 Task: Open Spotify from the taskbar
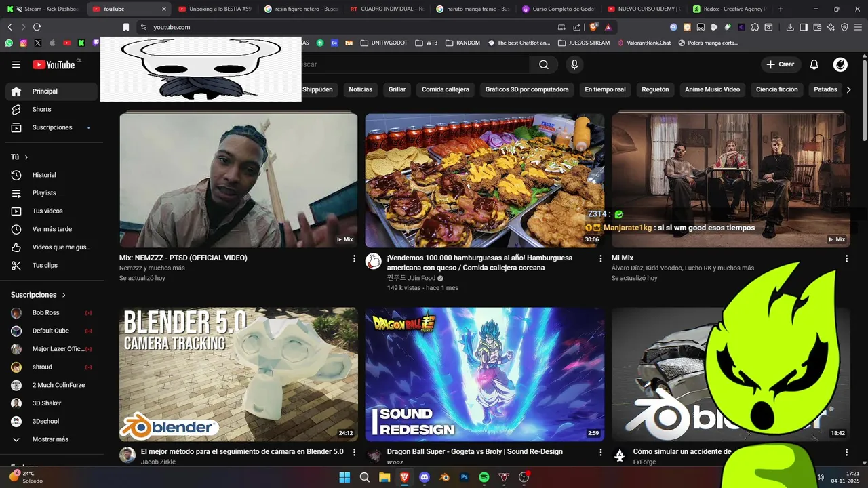[x=484, y=477]
